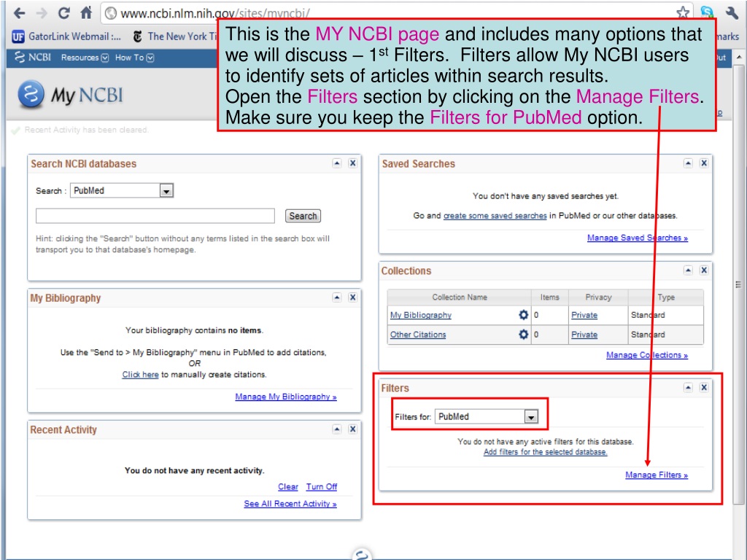
Task: Collapse the Filters panel
Action: coord(688,388)
